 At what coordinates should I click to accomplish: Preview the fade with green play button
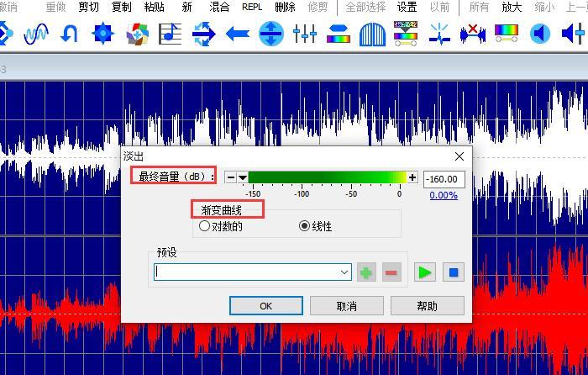click(x=425, y=272)
